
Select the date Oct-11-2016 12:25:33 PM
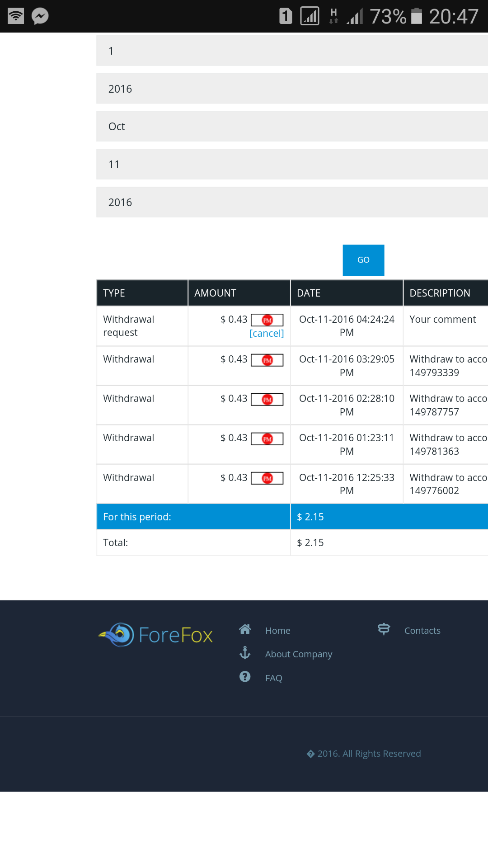click(347, 484)
